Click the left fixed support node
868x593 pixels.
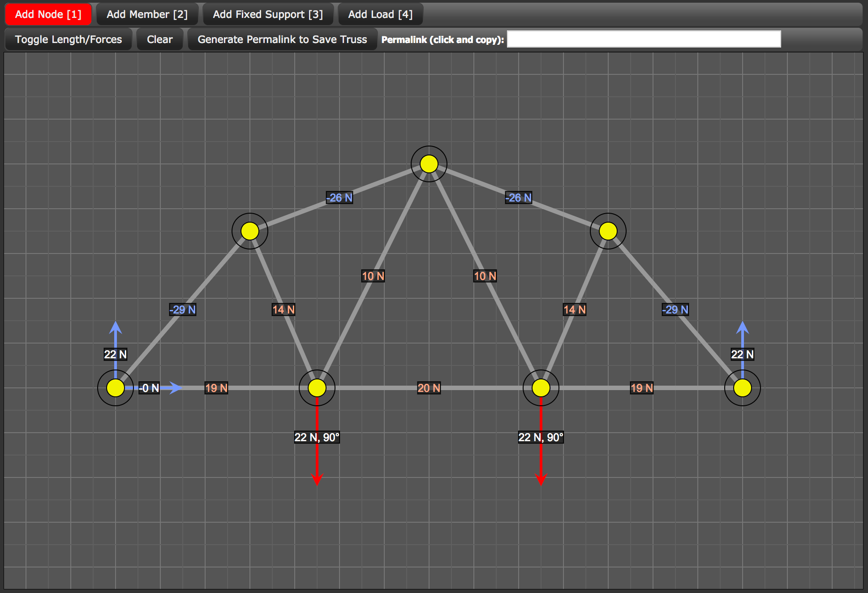click(x=115, y=388)
